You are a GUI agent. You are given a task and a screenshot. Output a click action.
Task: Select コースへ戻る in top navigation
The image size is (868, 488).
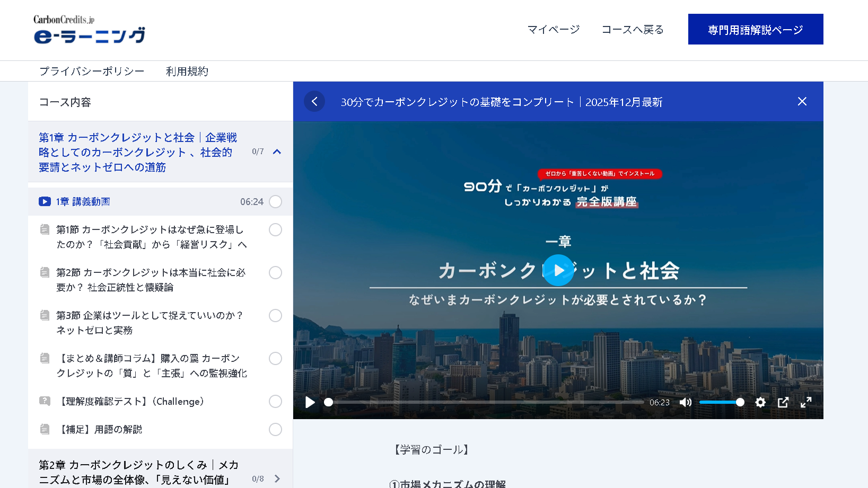click(632, 30)
